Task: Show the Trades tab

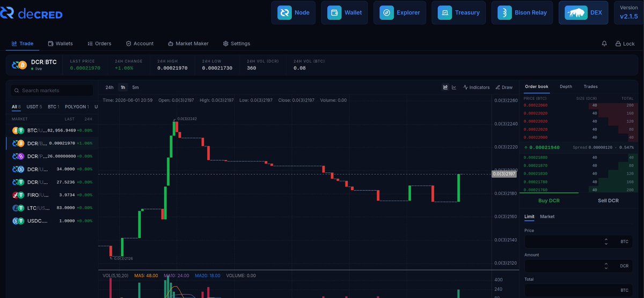Action: click(x=590, y=86)
